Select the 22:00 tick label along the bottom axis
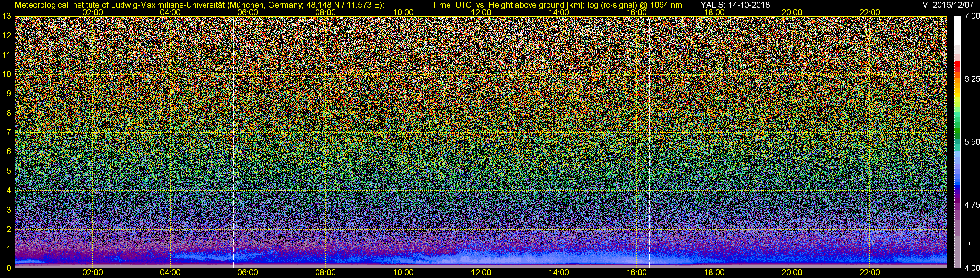Image resolution: width=980 pixels, height=278 pixels. click(x=870, y=273)
